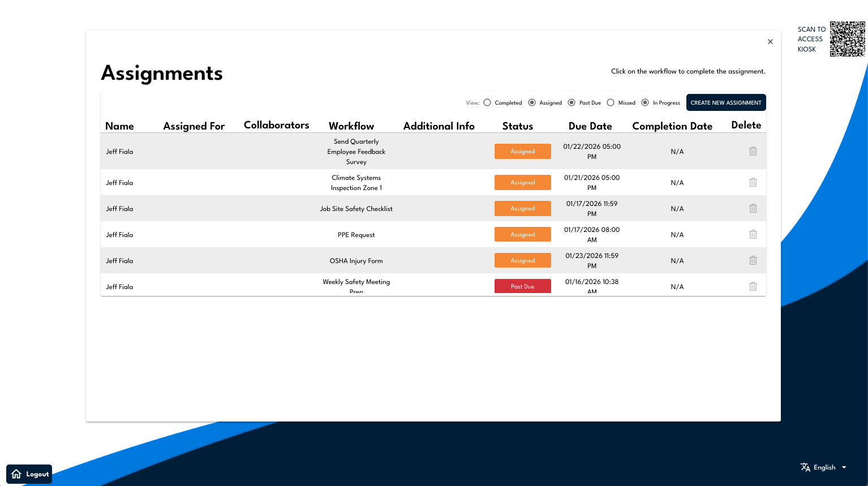Screen dimensions: 868x486
Task: Click Assigned status badge for Job Site Safety Checklist
Action: click(x=522, y=209)
